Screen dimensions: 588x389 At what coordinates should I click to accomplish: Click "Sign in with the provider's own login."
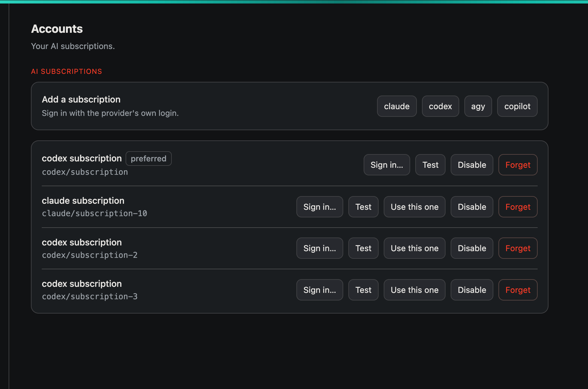[x=110, y=113]
